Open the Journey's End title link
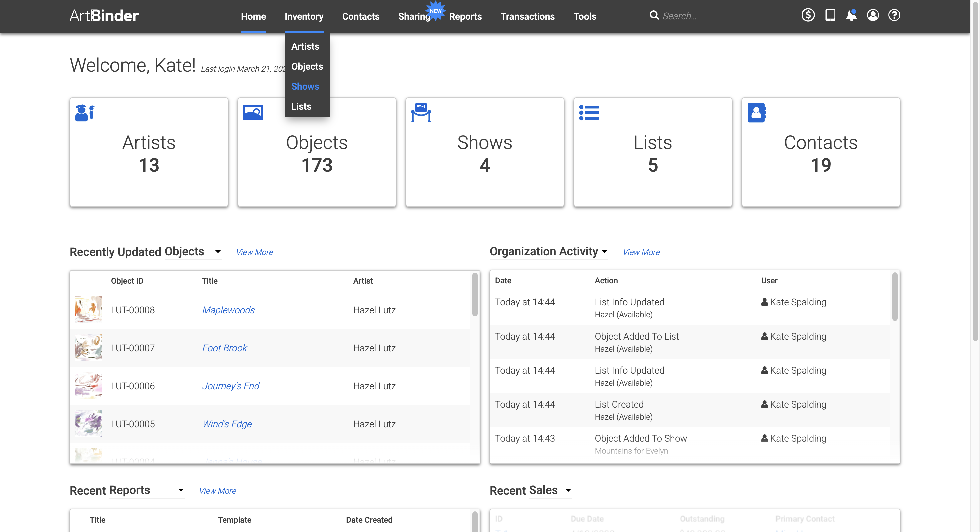980x532 pixels. coord(231,386)
